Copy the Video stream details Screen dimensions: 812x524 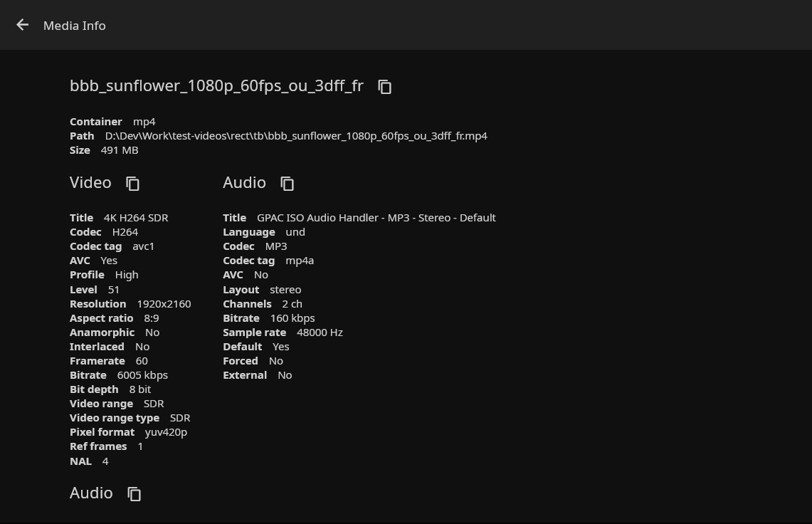[x=133, y=184]
